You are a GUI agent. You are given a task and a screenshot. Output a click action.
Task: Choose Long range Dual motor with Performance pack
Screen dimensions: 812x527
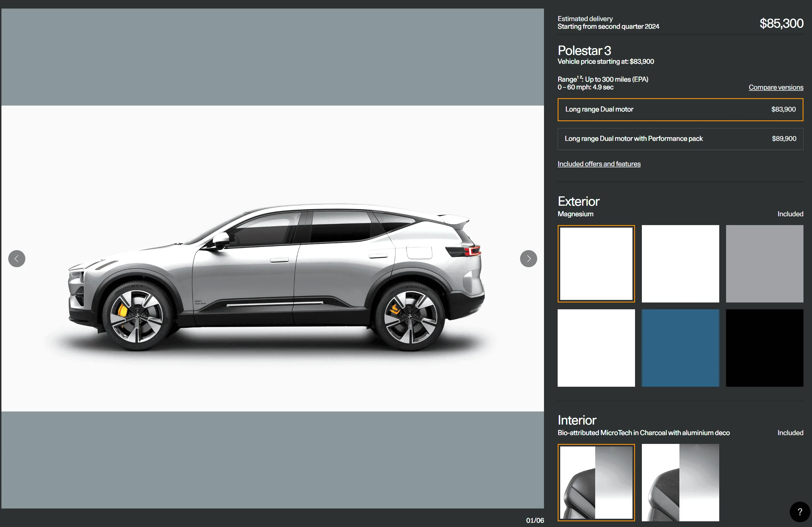pos(680,139)
